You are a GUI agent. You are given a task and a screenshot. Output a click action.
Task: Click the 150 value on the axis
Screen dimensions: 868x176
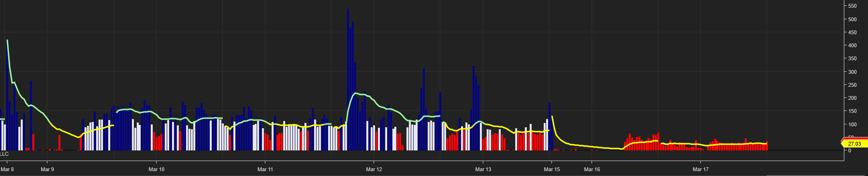[853, 111]
